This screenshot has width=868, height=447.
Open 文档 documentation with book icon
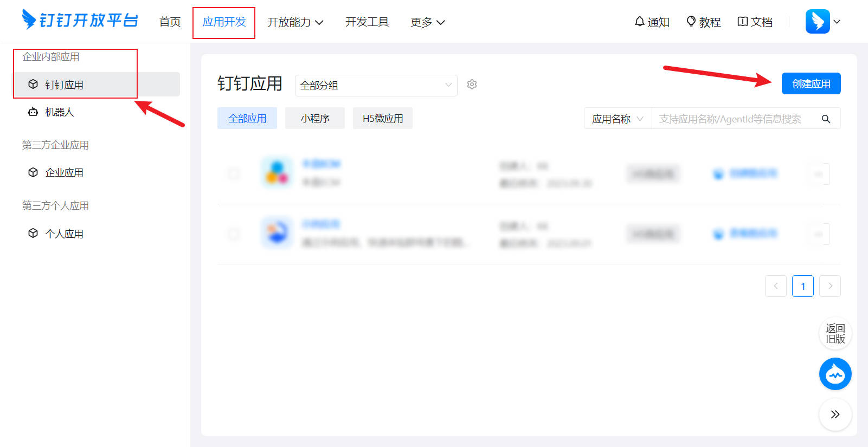click(755, 22)
